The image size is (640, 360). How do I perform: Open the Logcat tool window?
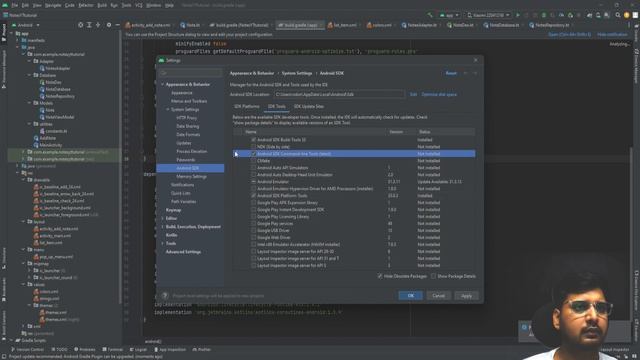click(138, 349)
